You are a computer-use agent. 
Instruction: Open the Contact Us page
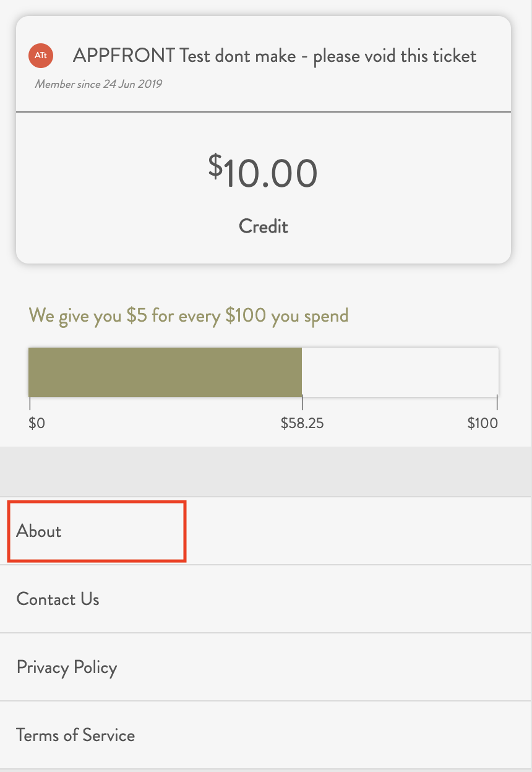click(266, 599)
